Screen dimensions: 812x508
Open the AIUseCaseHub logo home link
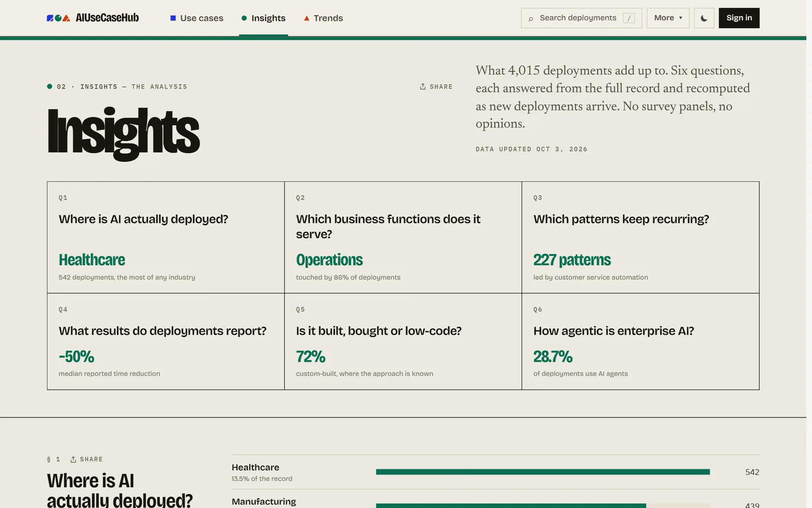coord(93,18)
